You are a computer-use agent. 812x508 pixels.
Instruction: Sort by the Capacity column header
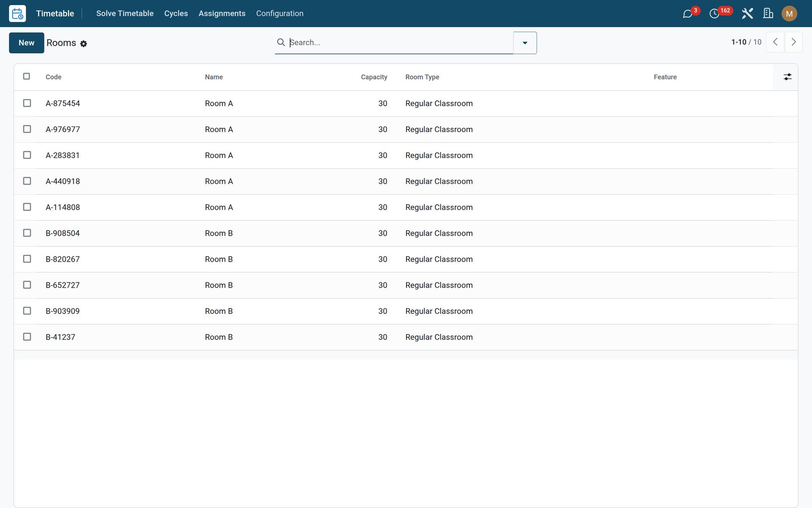click(x=374, y=77)
